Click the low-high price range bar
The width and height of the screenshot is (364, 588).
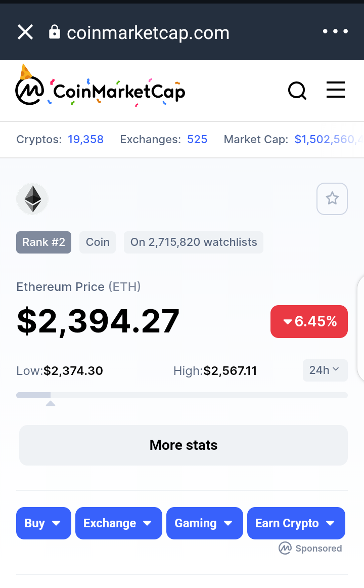point(182,395)
